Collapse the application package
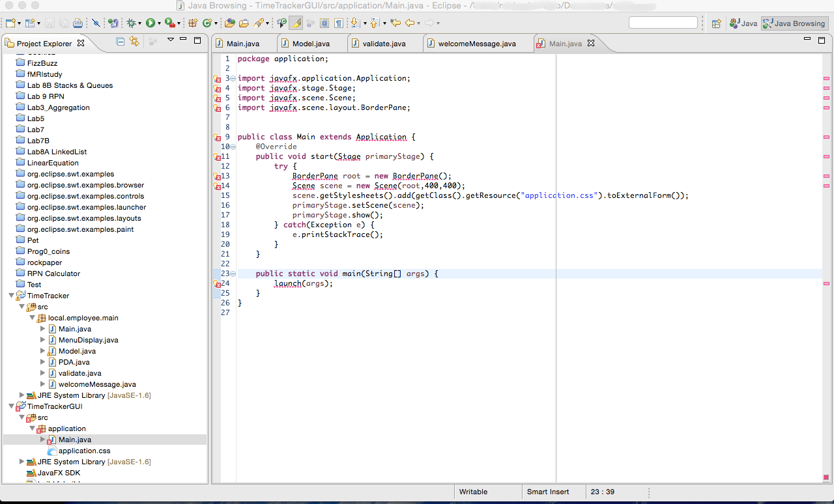This screenshot has height=504, width=834. pyautogui.click(x=32, y=428)
